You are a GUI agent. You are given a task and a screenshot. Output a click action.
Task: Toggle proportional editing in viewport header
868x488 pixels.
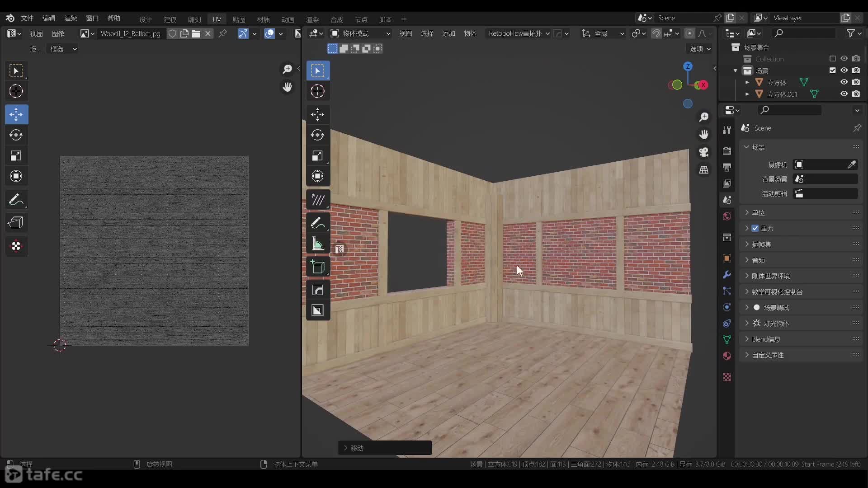click(x=689, y=33)
